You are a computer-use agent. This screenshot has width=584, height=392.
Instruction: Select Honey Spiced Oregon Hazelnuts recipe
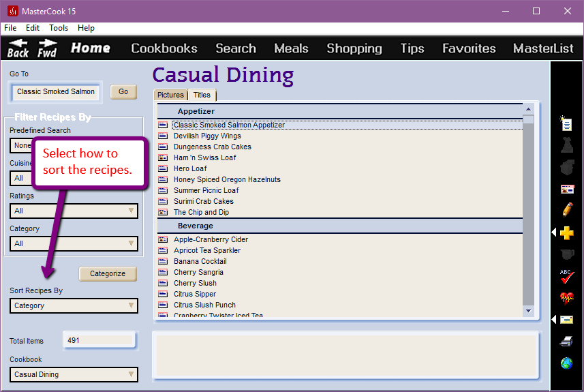(x=227, y=179)
